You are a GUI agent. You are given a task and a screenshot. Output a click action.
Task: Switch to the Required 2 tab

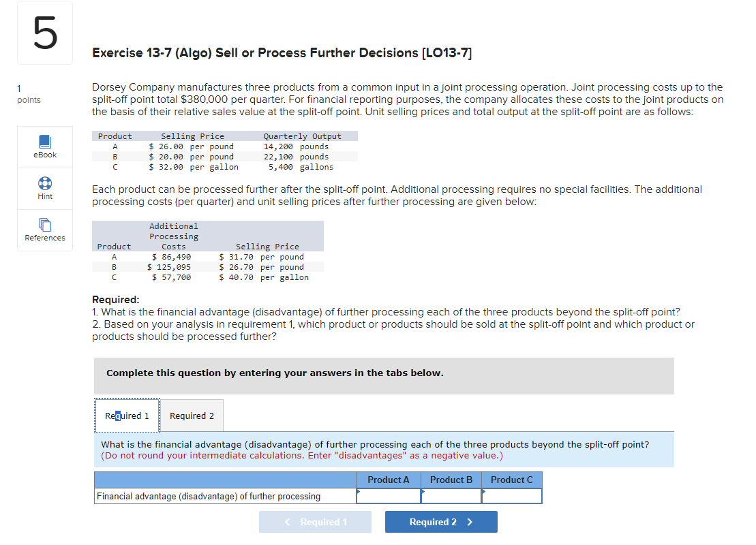192,416
